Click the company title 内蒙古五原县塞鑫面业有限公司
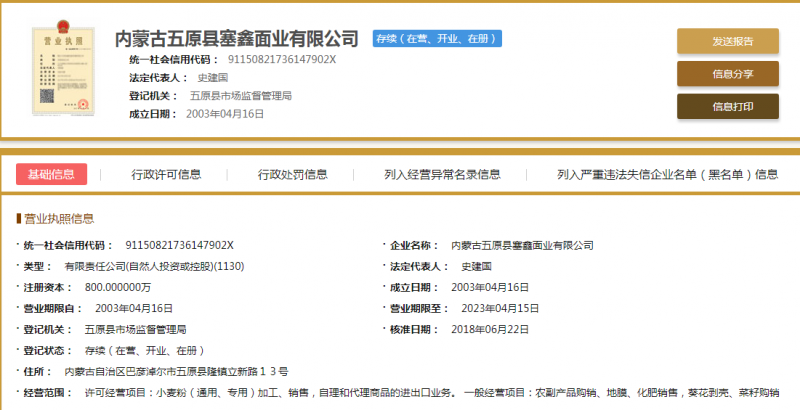The width and height of the screenshot is (800, 410). tap(237, 39)
